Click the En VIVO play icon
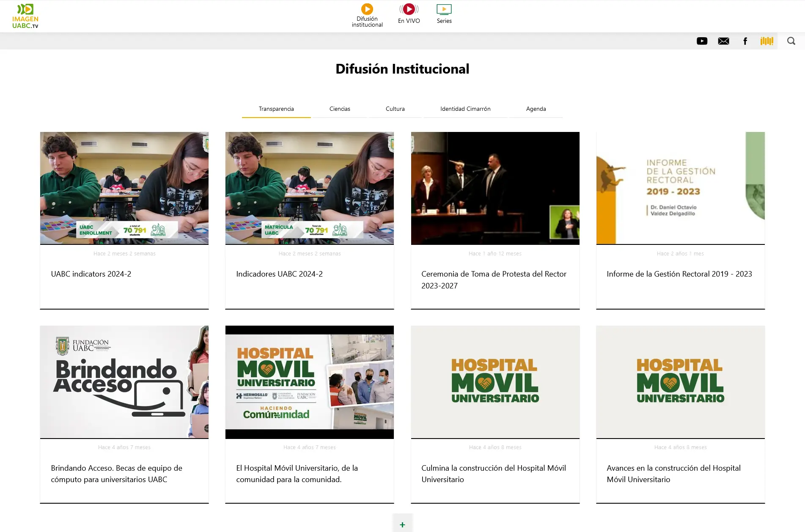 point(409,9)
